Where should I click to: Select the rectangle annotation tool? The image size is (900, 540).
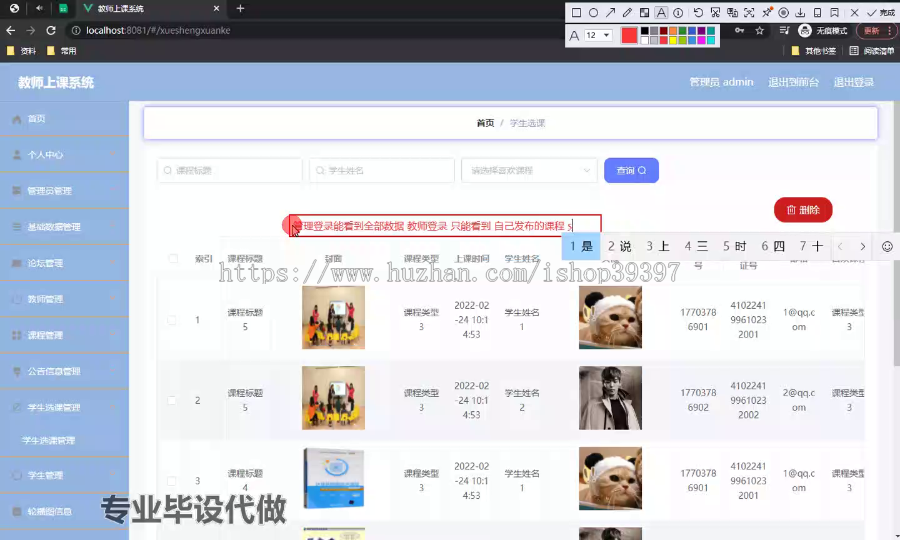(576, 12)
